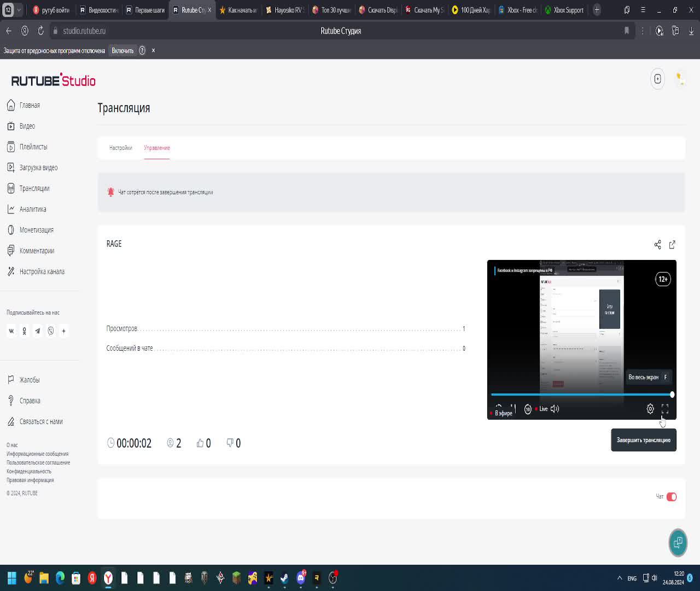
Task: Click the Завершить трансляцию button
Action: (644, 440)
